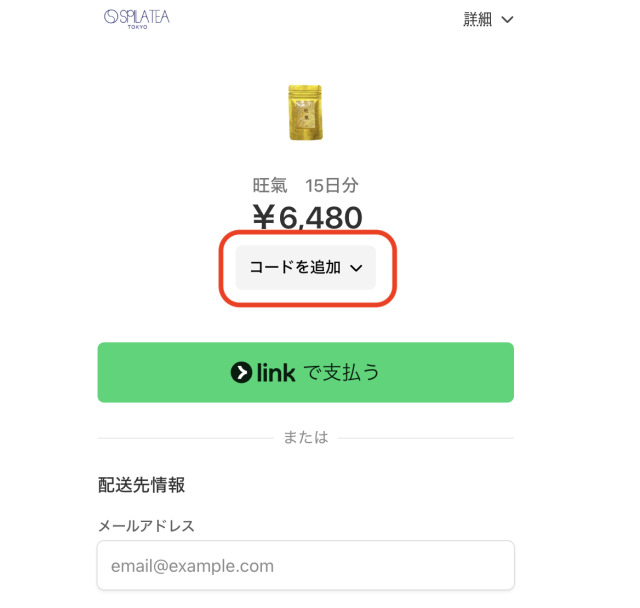Click the small TOKYO text under logo

pyautogui.click(x=138, y=27)
